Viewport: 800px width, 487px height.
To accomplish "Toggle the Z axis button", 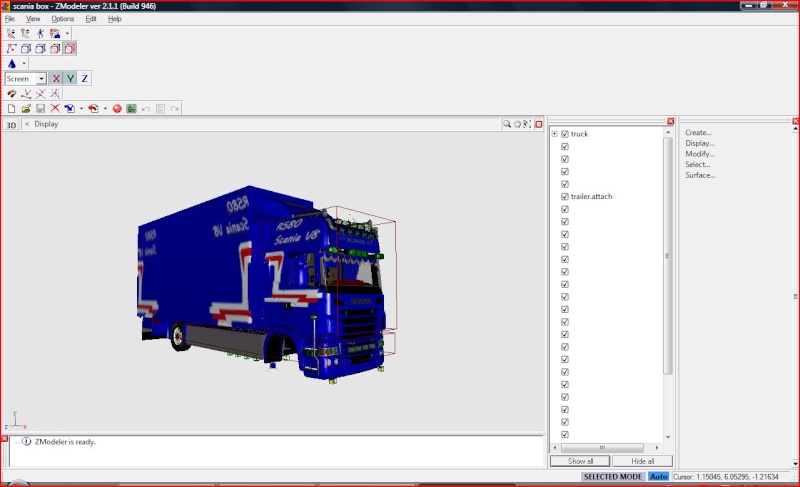I will pyautogui.click(x=85, y=79).
